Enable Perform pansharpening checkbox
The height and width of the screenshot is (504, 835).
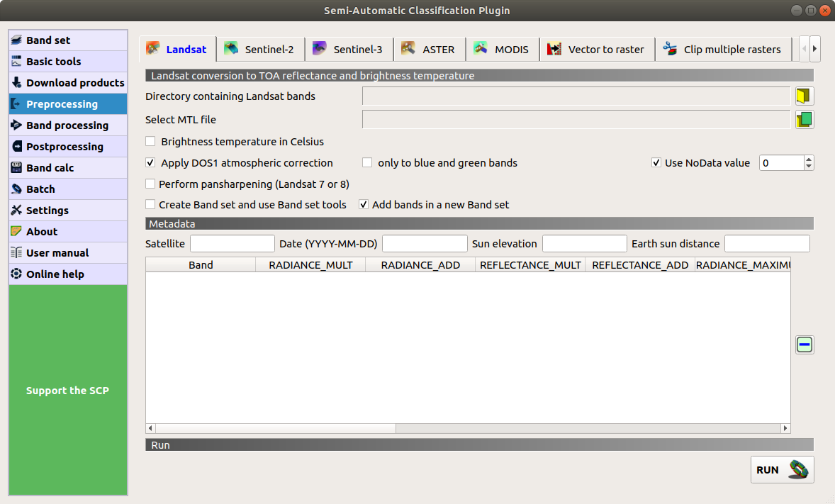click(151, 184)
